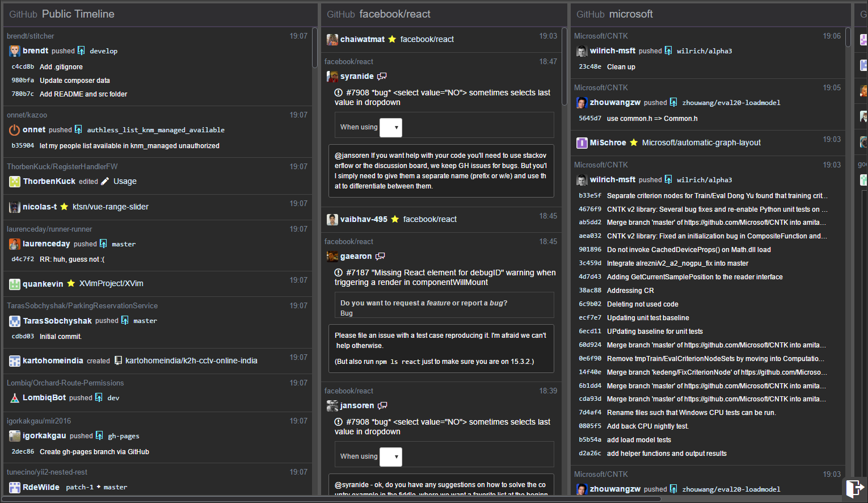
Task: Click TarasSobchyshak's avatar
Action: pyautogui.click(x=15, y=321)
